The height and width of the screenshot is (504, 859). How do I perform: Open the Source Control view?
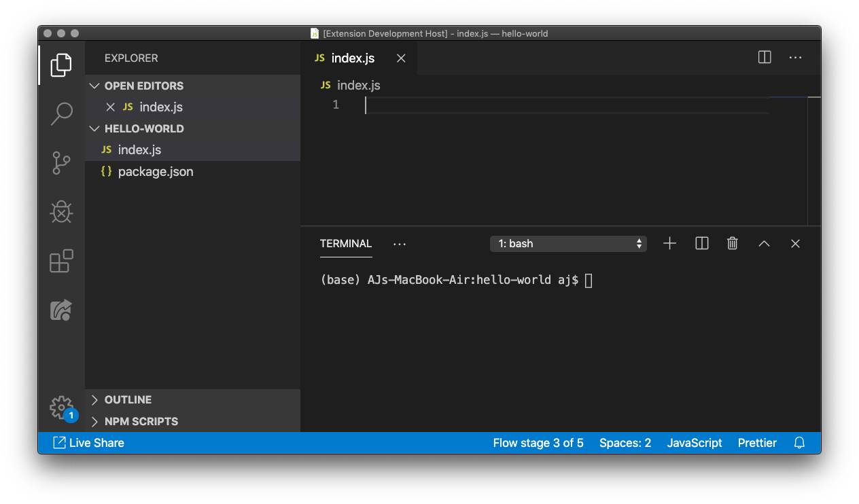click(61, 164)
